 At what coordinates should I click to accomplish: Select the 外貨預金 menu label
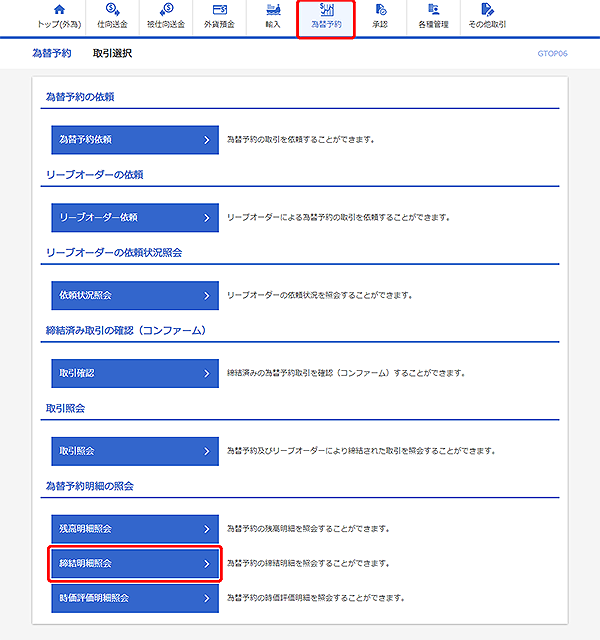click(x=219, y=23)
